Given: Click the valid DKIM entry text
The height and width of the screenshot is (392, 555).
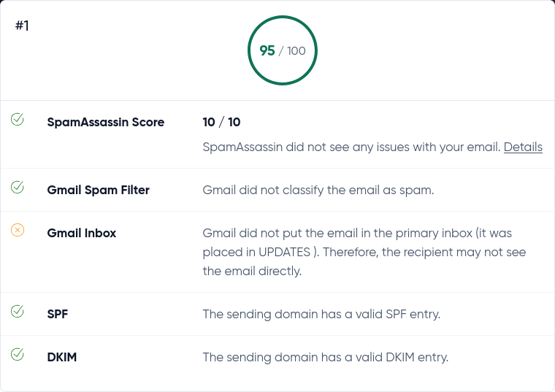Looking at the screenshot, I should coord(325,357).
